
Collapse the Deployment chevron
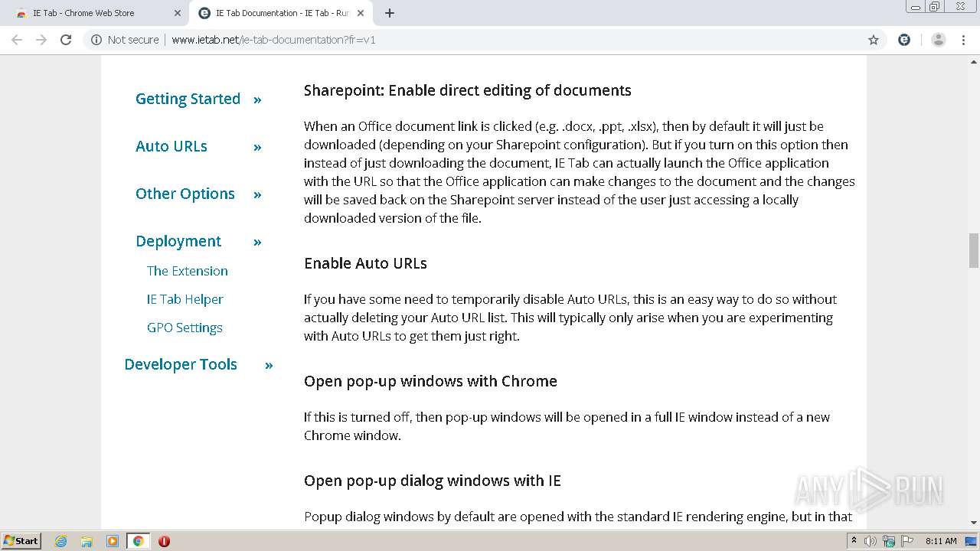tap(257, 242)
